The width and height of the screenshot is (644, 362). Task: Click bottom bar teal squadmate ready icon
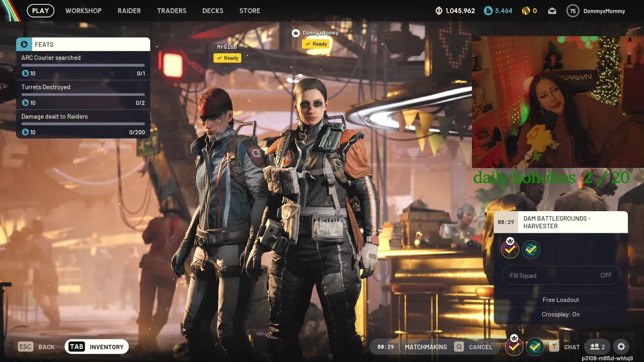point(535,346)
